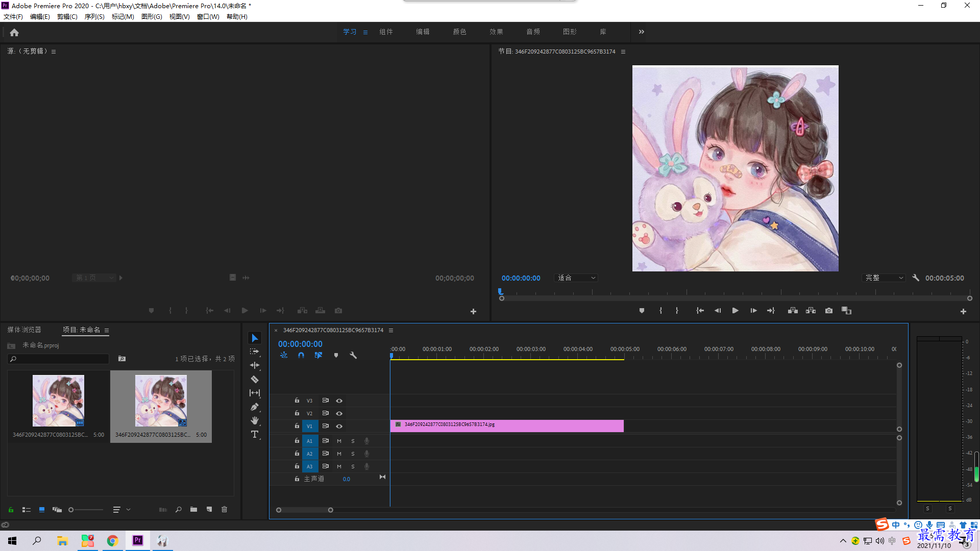
Task: Step back one frame in program monitor
Action: point(717,311)
